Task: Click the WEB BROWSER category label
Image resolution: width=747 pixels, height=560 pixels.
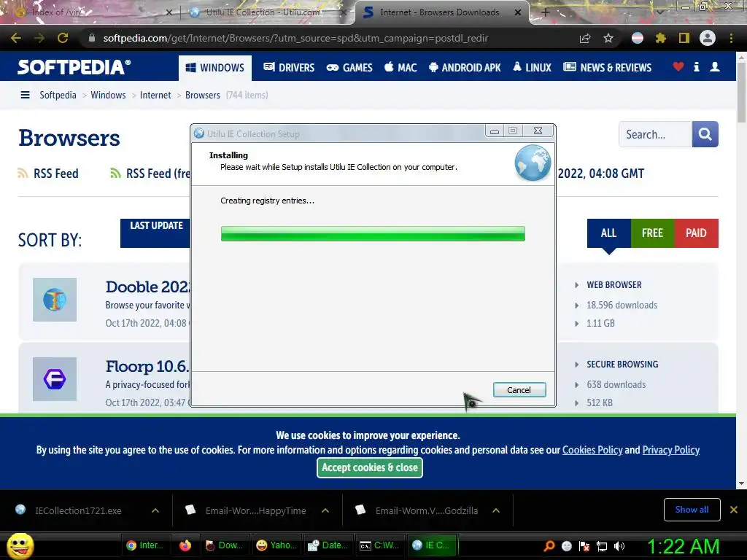Action: tap(614, 285)
